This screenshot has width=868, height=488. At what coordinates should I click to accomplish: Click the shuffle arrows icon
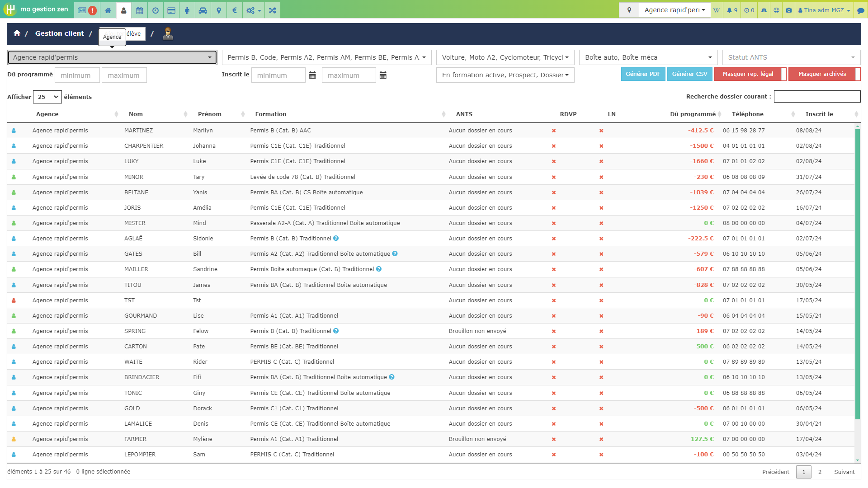point(273,10)
